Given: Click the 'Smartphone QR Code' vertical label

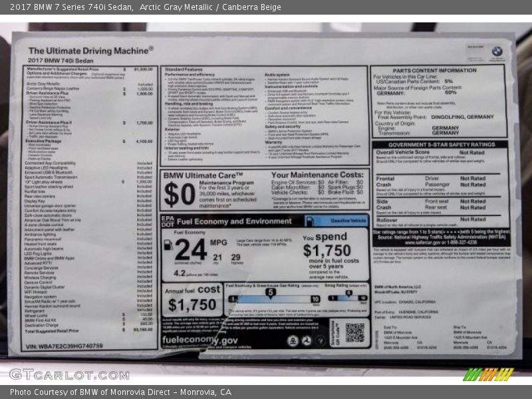Looking at the screenshot, I should tap(334, 332).
